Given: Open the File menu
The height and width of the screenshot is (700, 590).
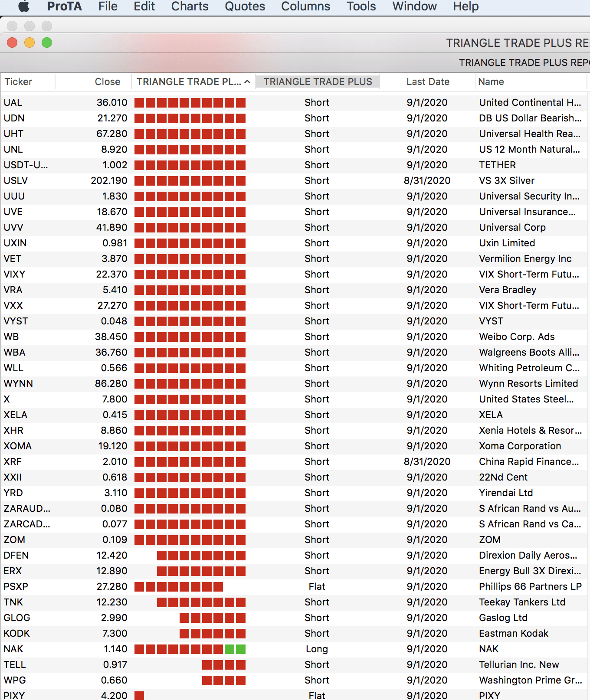Looking at the screenshot, I should 108,7.
